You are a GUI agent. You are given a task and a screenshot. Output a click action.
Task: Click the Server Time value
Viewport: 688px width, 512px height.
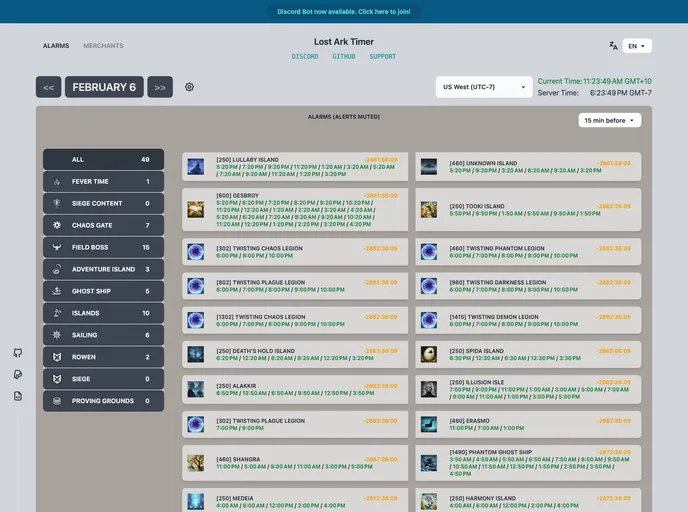point(620,93)
